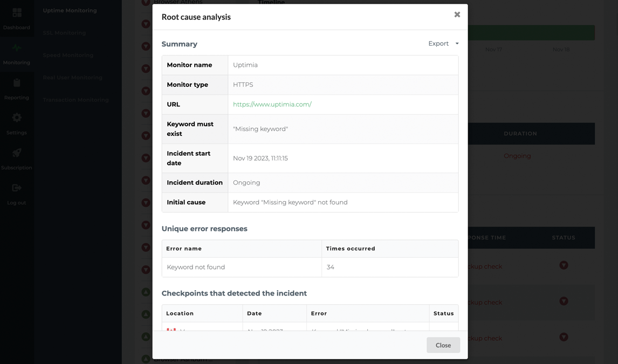618x364 pixels.
Task: Click the Close button
Action: 443,345
